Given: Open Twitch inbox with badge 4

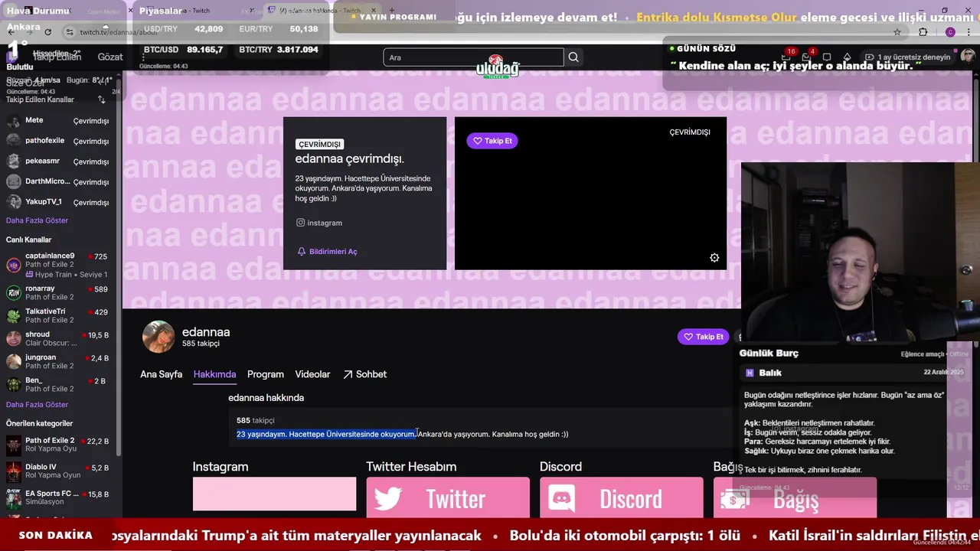Looking at the screenshot, I should [807, 57].
